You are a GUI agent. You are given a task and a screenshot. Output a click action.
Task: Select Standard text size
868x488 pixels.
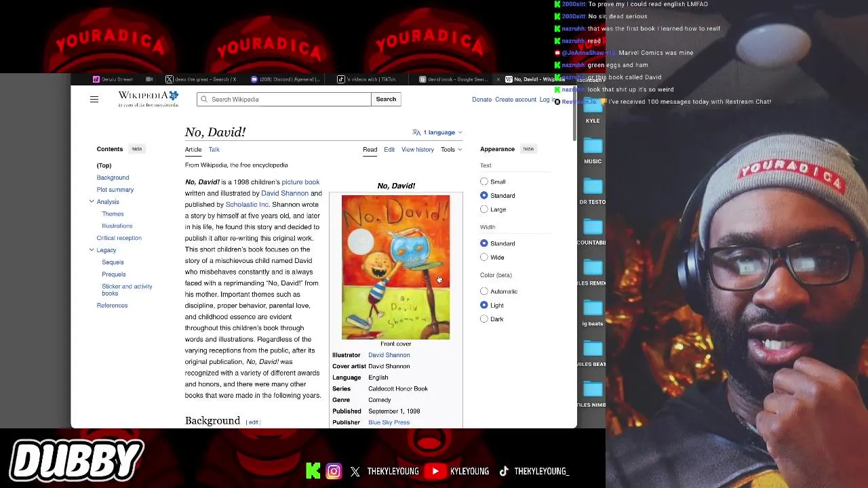pyautogui.click(x=484, y=195)
